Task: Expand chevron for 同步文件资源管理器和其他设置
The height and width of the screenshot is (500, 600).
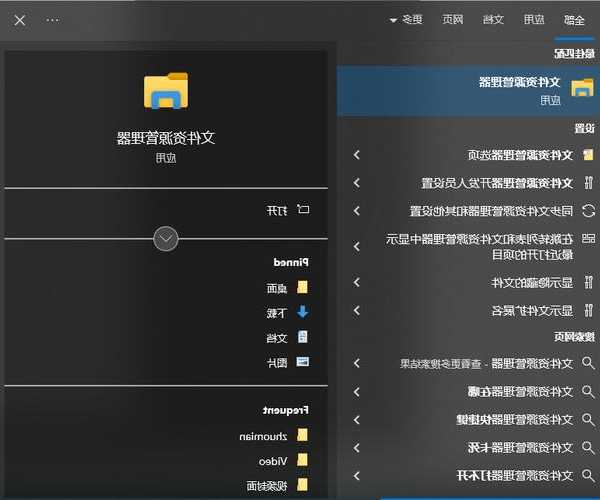Action: point(357,211)
